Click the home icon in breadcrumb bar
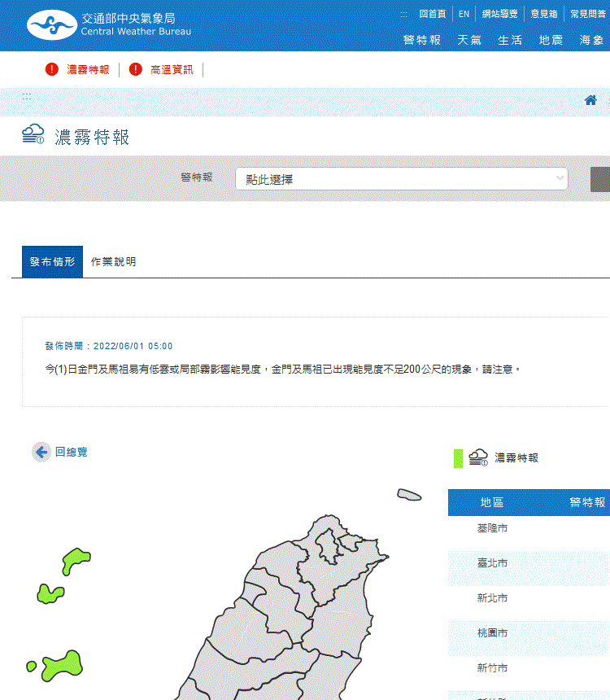 tap(590, 100)
